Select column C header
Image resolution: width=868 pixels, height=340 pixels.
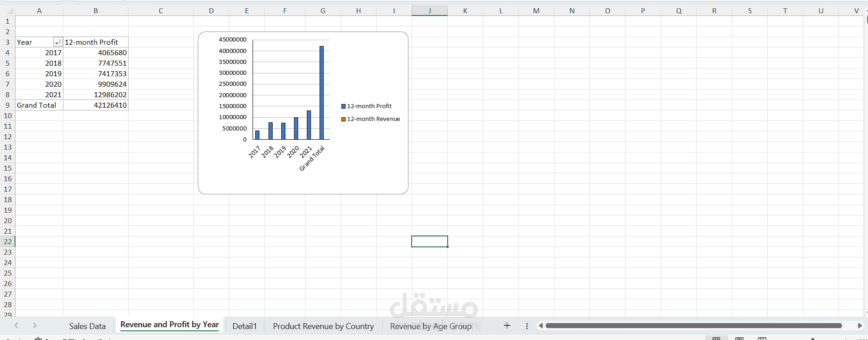pos(161,10)
